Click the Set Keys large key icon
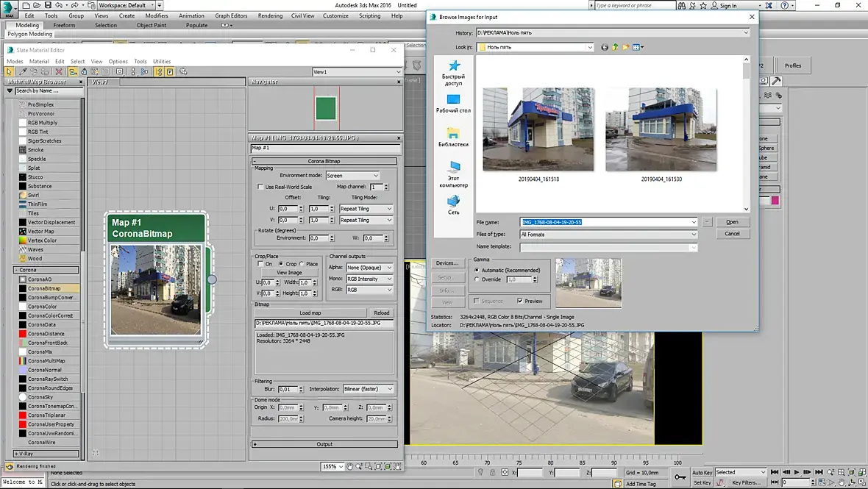Image resolution: width=868 pixels, height=489 pixels. click(680, 478)
